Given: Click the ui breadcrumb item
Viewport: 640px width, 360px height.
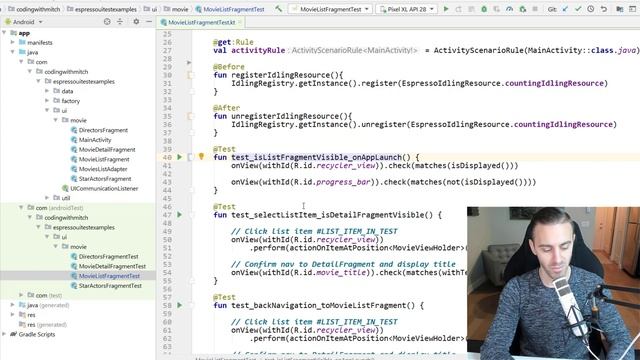Looking at the screenshot, I should point(150,9).
